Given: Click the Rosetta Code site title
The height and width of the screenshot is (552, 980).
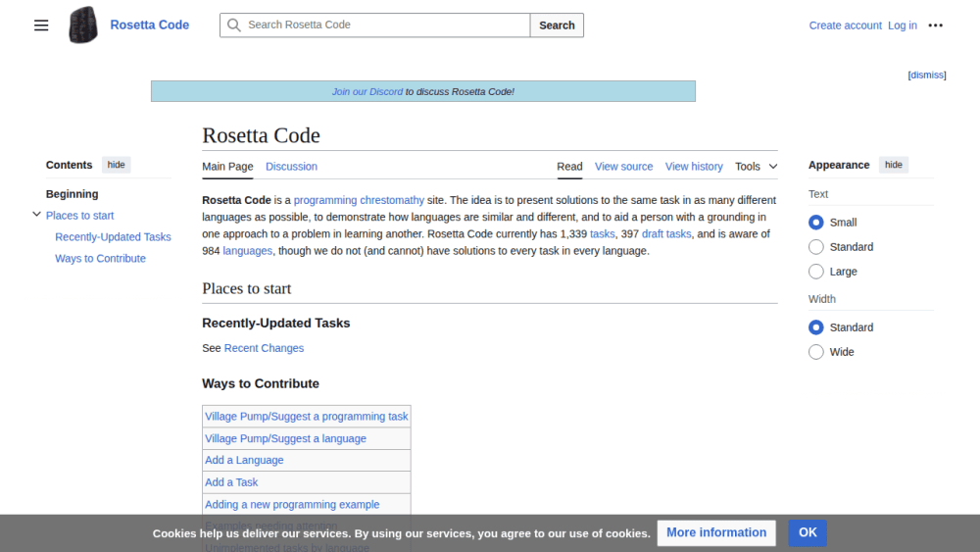Looking at the screenshot, I should (149, 25).
